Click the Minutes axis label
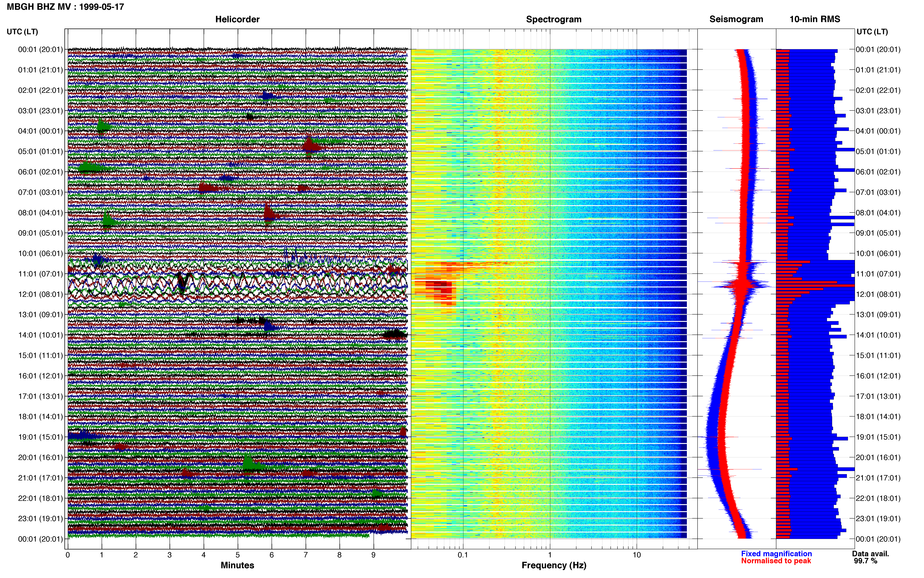Viewport: 924px width, 578px height. (x=237, y=565)
